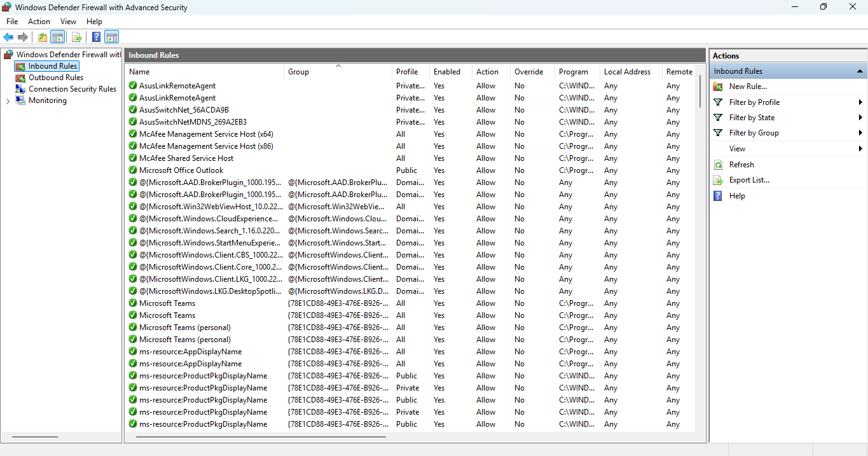The image size is (868, 456).
Task: Expand Filter by Group submenu arrow
Action: pos(860,133)
